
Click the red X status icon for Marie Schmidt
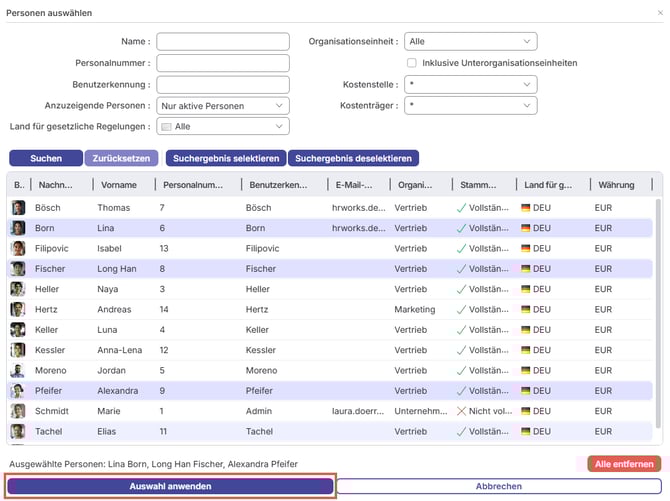tap(460, 411)
